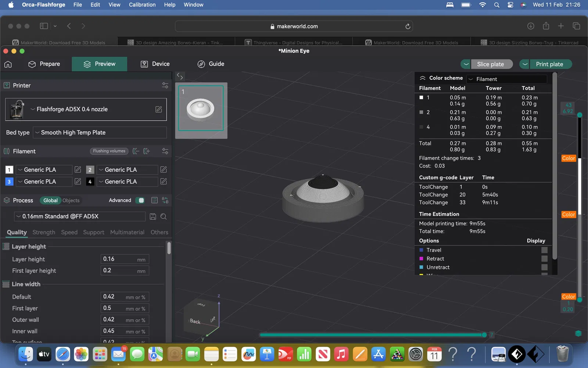Toggle Retract display checkbox
Screen dimensions: 588x368
point(544,259)
